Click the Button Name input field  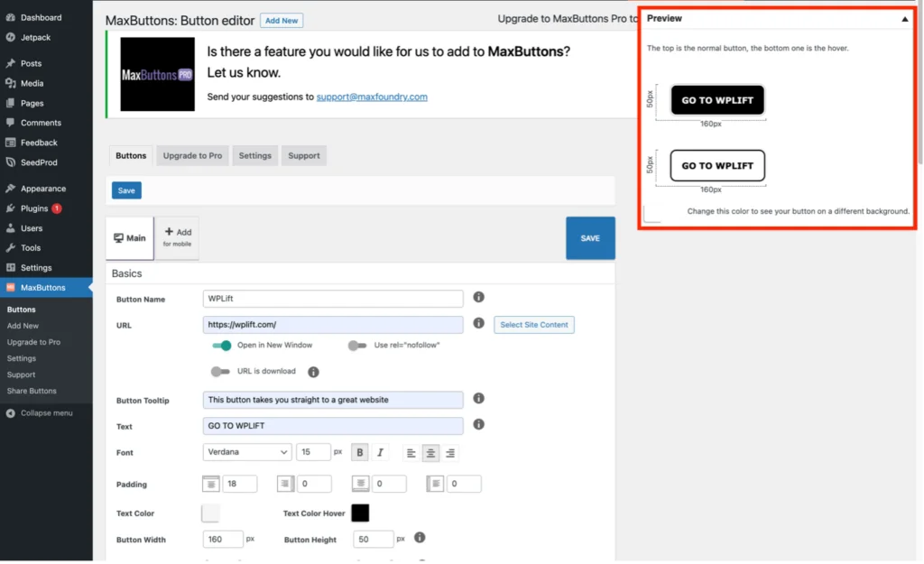333,299
